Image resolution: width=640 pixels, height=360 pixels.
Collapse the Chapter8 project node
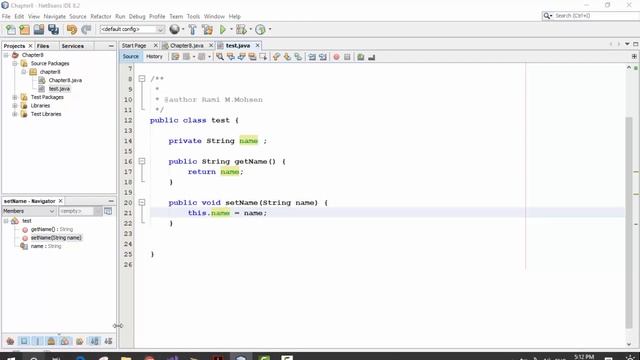click(6, 55)
